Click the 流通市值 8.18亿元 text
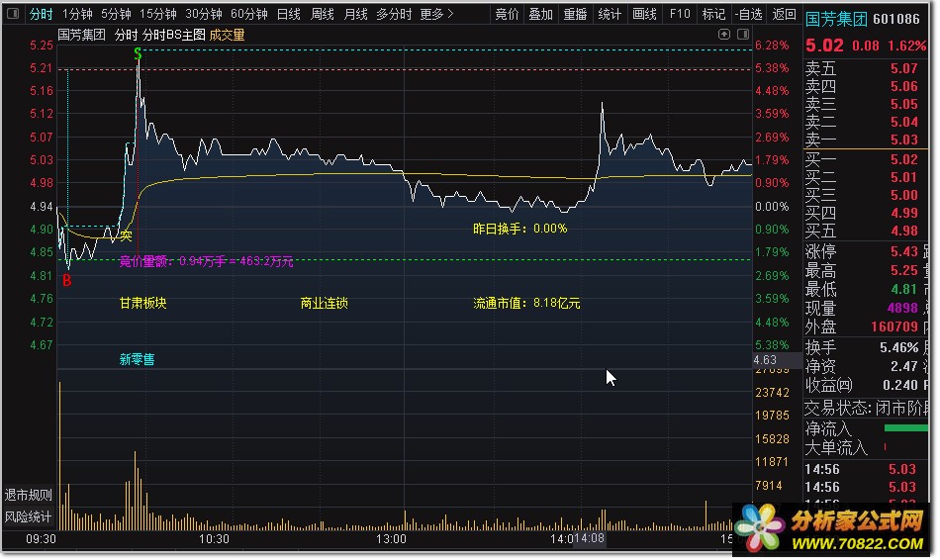 [526, 304]
